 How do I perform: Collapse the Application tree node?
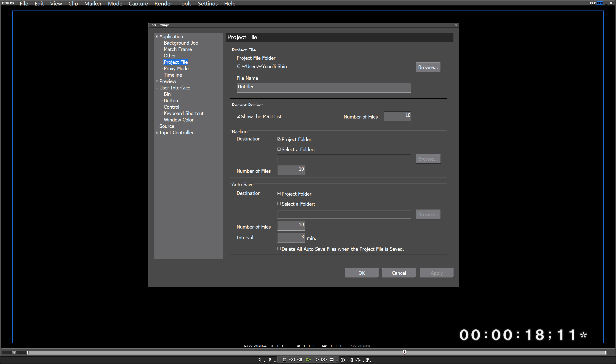pos(157,37)
